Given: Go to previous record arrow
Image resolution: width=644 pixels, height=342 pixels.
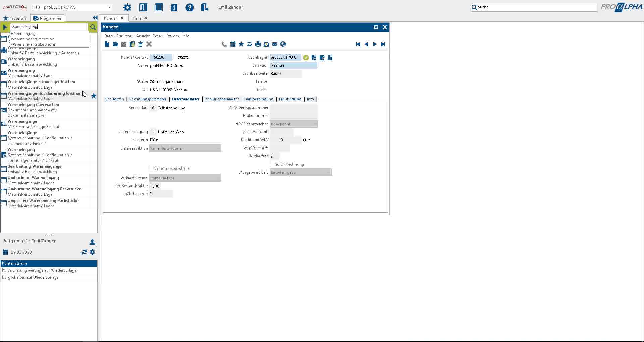Looking at the screenshot, I should pos(366,44).
